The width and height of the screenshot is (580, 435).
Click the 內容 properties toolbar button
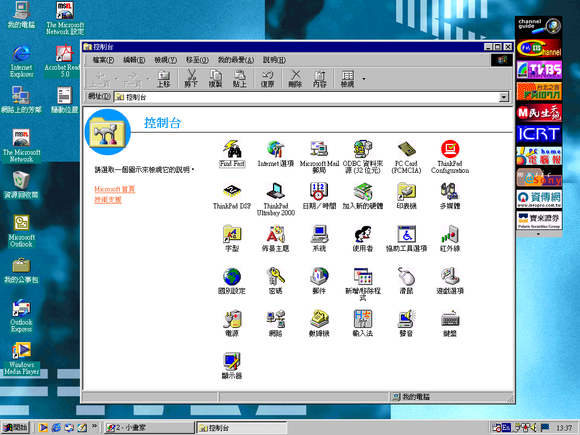point(320,79)
